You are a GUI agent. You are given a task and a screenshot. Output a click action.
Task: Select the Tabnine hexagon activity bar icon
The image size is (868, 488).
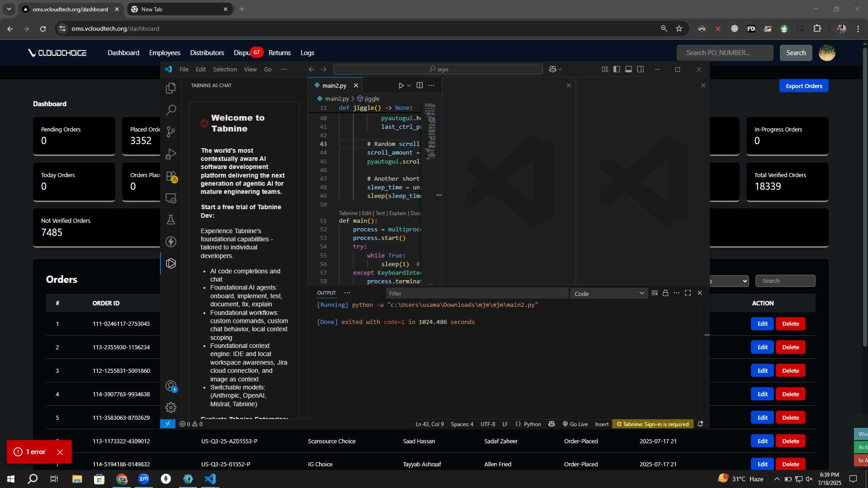171,263
